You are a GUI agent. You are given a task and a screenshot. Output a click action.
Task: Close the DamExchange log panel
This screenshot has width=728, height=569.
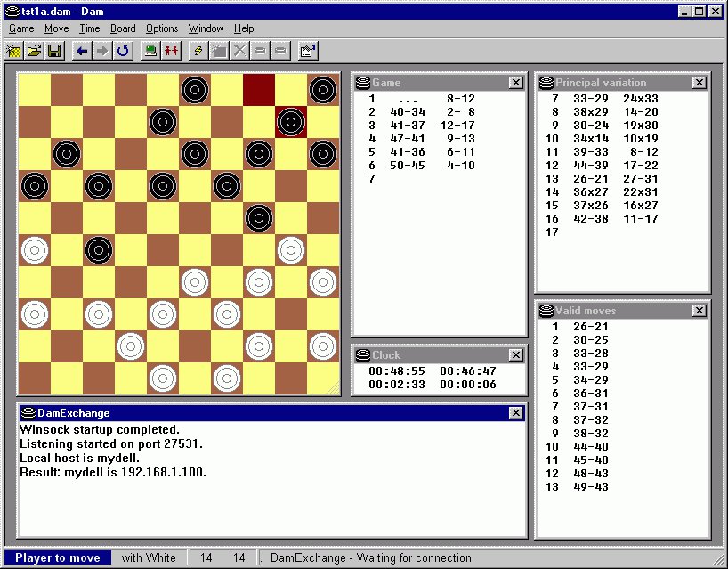pyautogui.click(x=516, y=413)
